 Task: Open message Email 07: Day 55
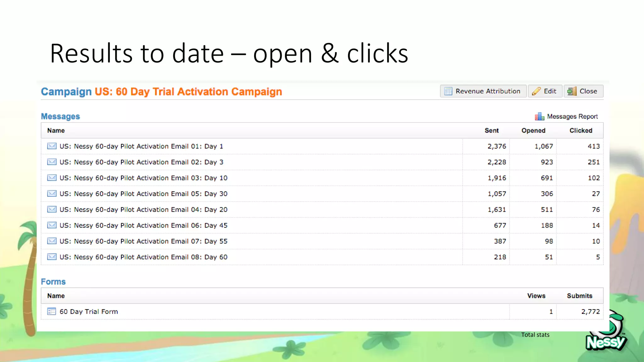click(143, 241)
